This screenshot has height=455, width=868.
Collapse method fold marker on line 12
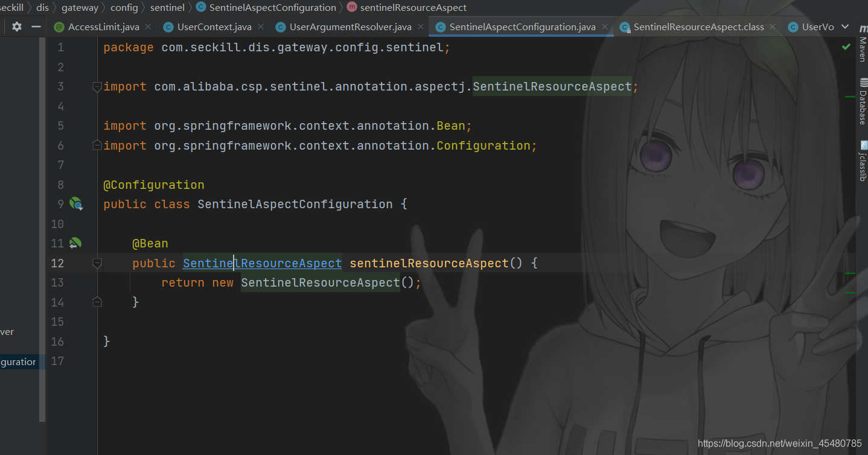tap(97, 263)
